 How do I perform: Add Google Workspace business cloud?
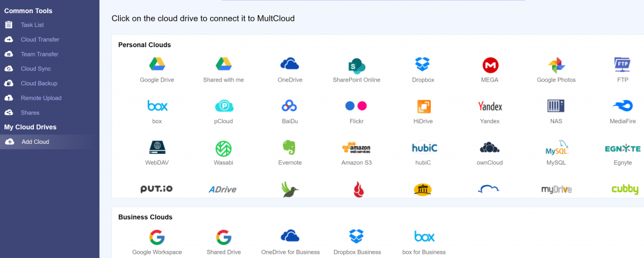click(x=157, y=237)
